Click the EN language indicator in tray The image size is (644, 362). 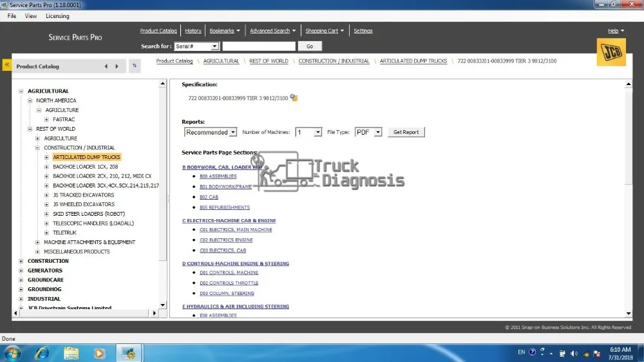pyautogui.click(x=521, y=352)
